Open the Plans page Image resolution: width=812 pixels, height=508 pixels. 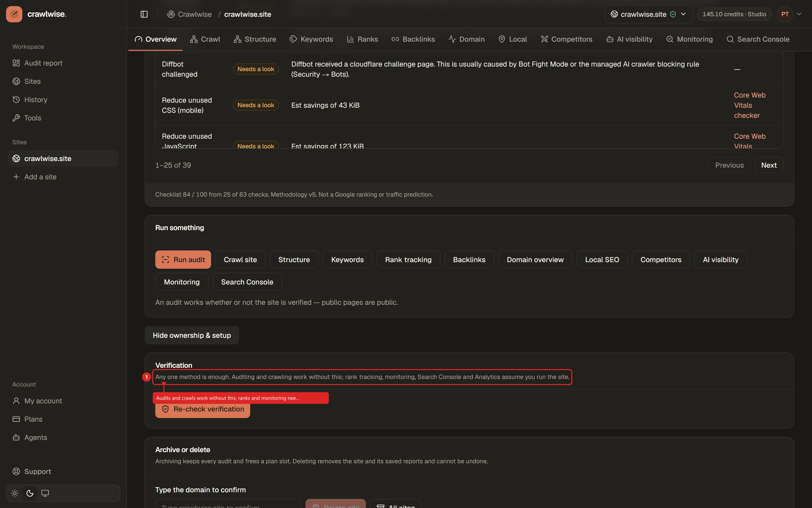pos(63,419)
